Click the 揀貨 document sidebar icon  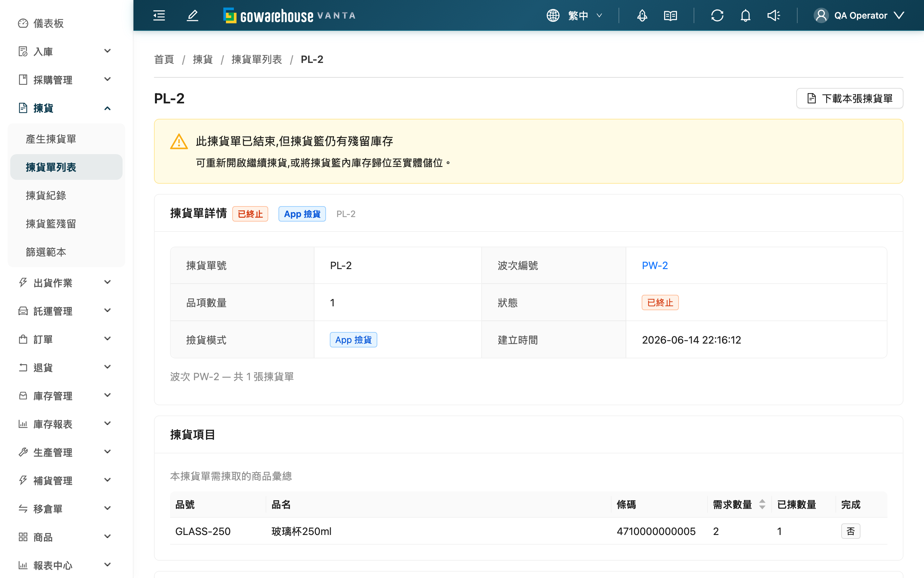click(23, 108)
